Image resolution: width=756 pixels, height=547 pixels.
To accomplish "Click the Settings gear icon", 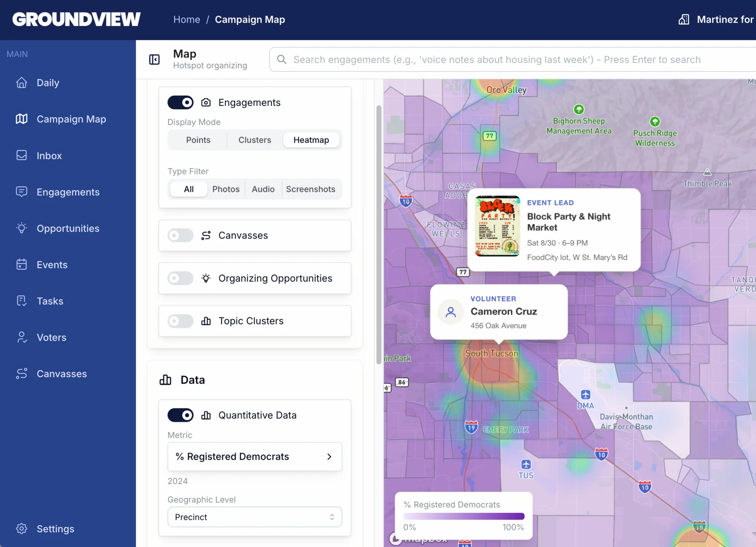I will [x=21, y=529].
